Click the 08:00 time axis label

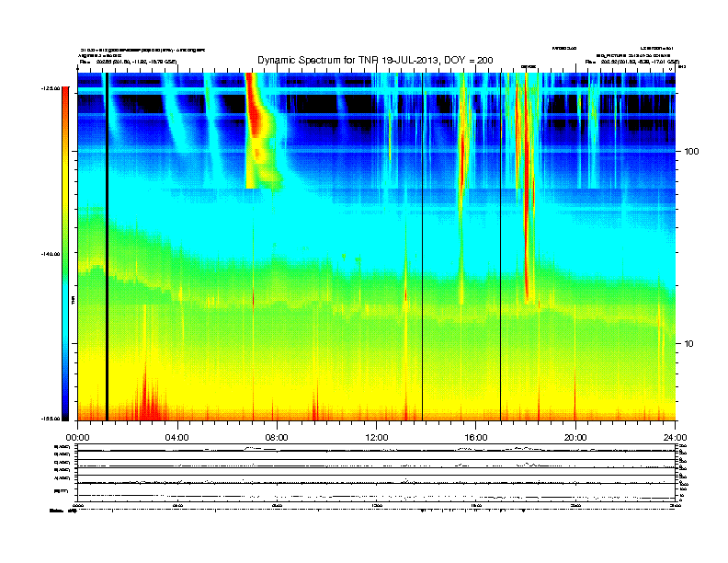click(277, 438)
